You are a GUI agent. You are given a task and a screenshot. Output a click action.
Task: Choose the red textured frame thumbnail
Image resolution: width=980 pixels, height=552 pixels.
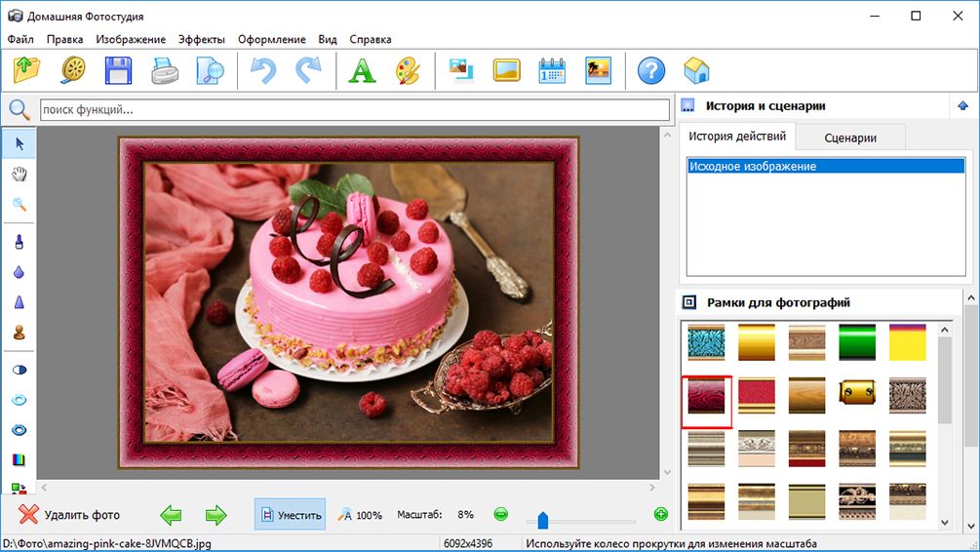point(757,395)
